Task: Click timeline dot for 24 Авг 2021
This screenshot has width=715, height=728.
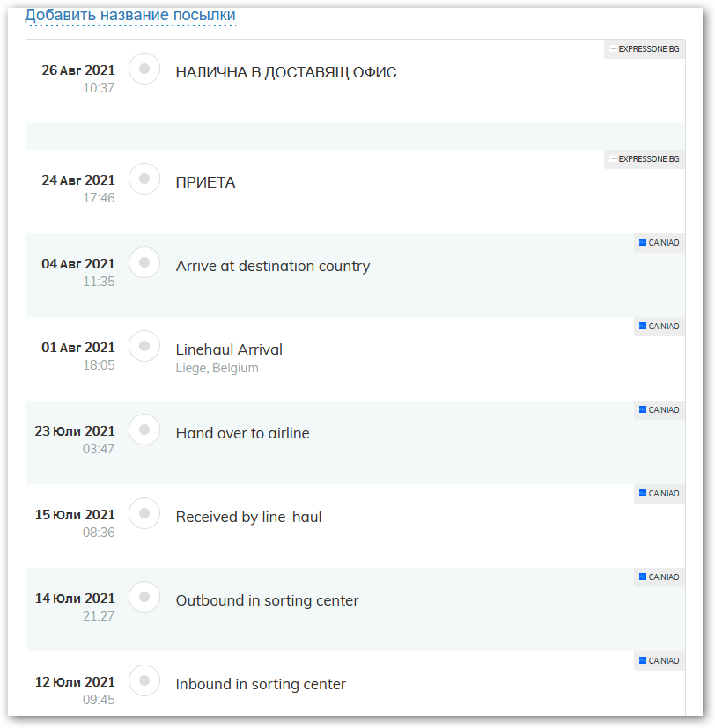Action: (144, 179)
